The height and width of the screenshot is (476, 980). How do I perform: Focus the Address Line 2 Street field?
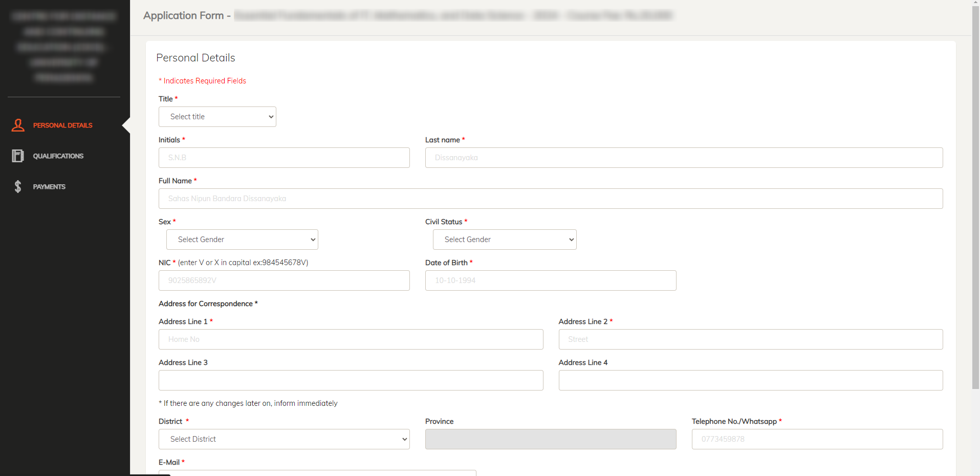750,339
